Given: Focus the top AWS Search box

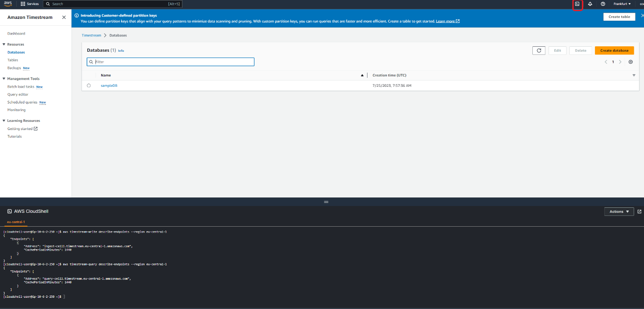Looking at the screenshot, I should pos(113,4).
